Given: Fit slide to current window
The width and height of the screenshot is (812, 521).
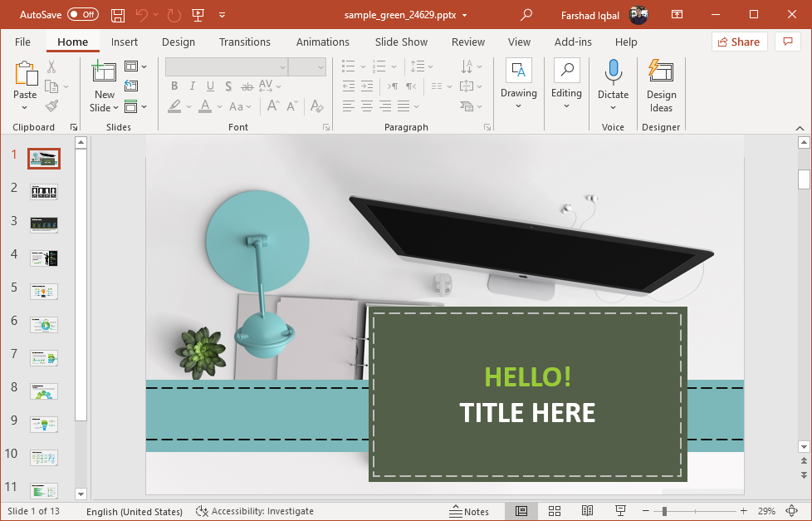Looking at the screenshot, I should (791, 511).
